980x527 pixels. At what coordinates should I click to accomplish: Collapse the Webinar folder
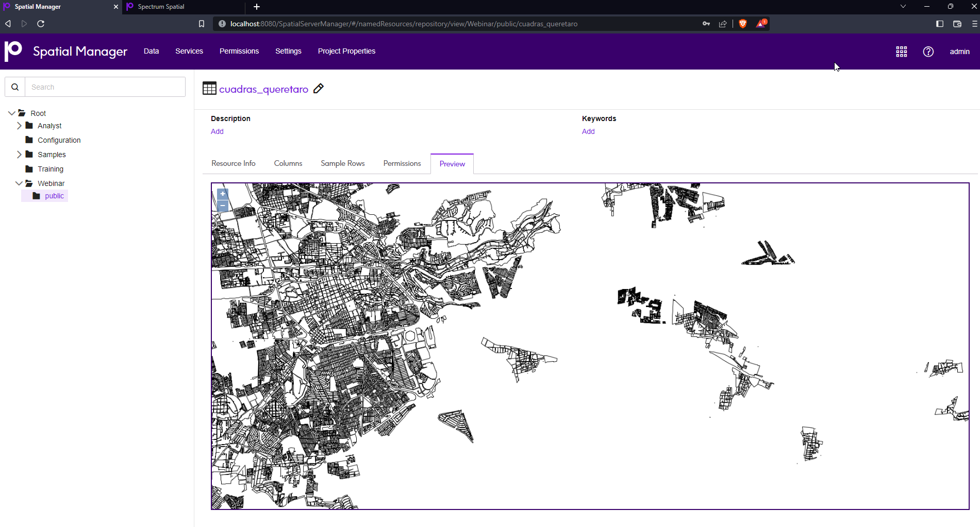coord(19,183)
